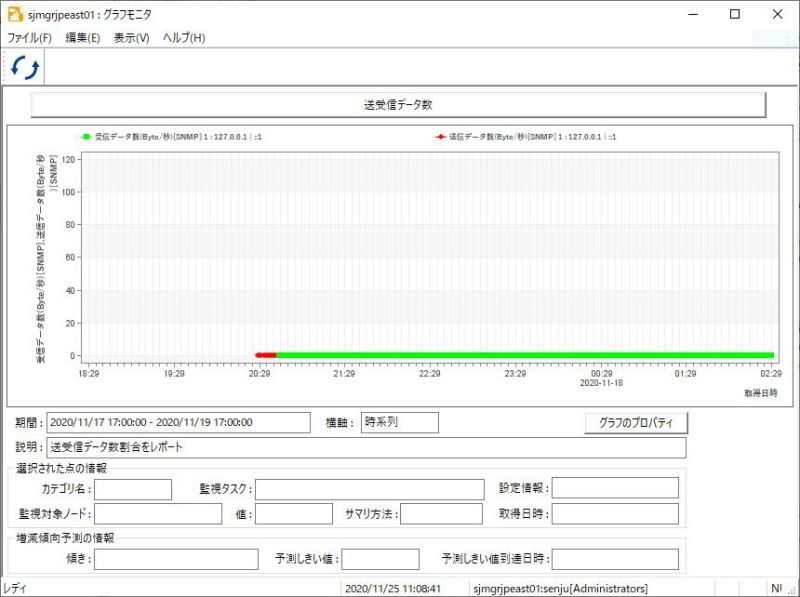Click the 説明 description field
800x597 pixels.
click(366, 447)
